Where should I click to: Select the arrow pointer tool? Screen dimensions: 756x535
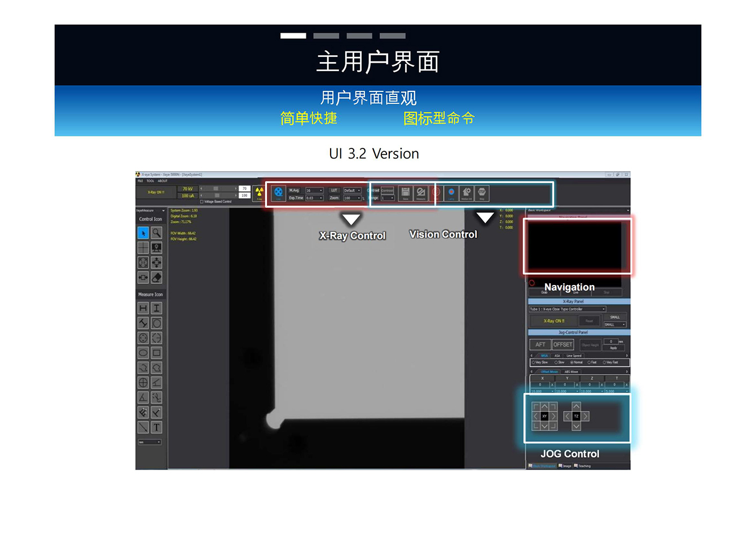click(143, 233)
